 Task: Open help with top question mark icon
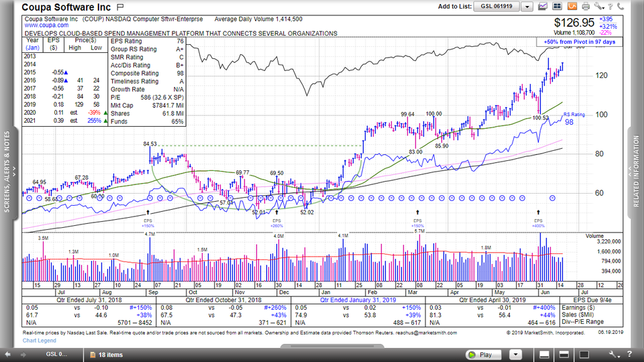(610, 6)
